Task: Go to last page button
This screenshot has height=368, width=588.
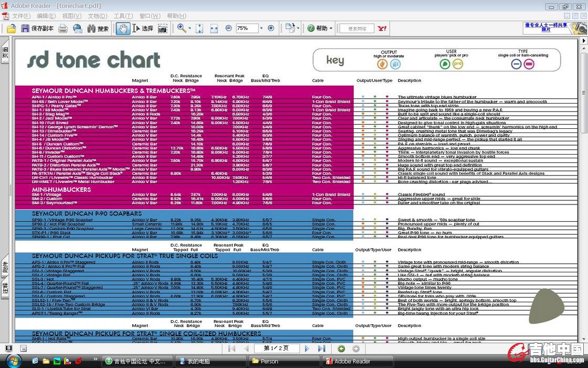Action: (x=322, y=349)
